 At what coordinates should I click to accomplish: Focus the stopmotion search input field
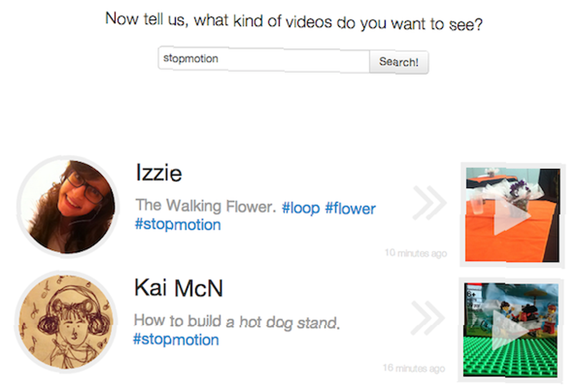[x=264, y=59]
